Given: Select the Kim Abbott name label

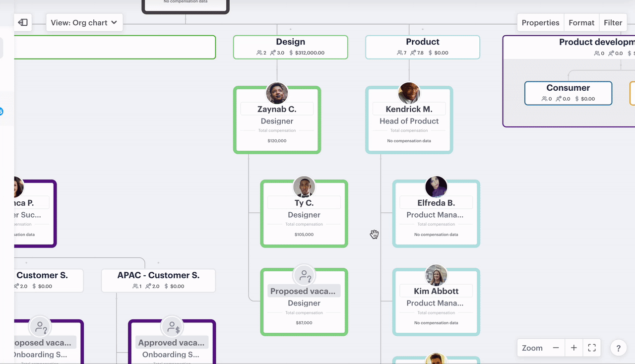Looking at the screenshot, I should click(436, 291).
